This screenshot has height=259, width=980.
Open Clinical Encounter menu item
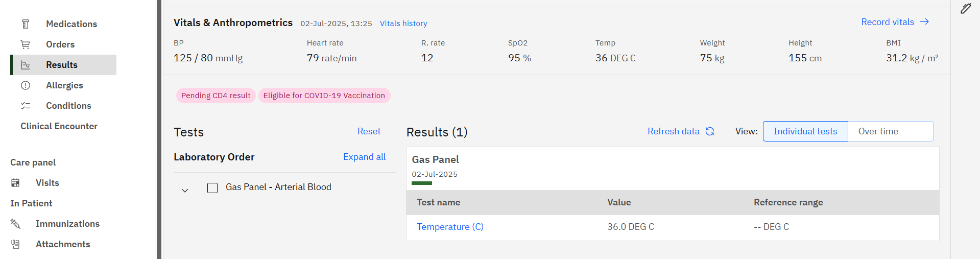59,126
